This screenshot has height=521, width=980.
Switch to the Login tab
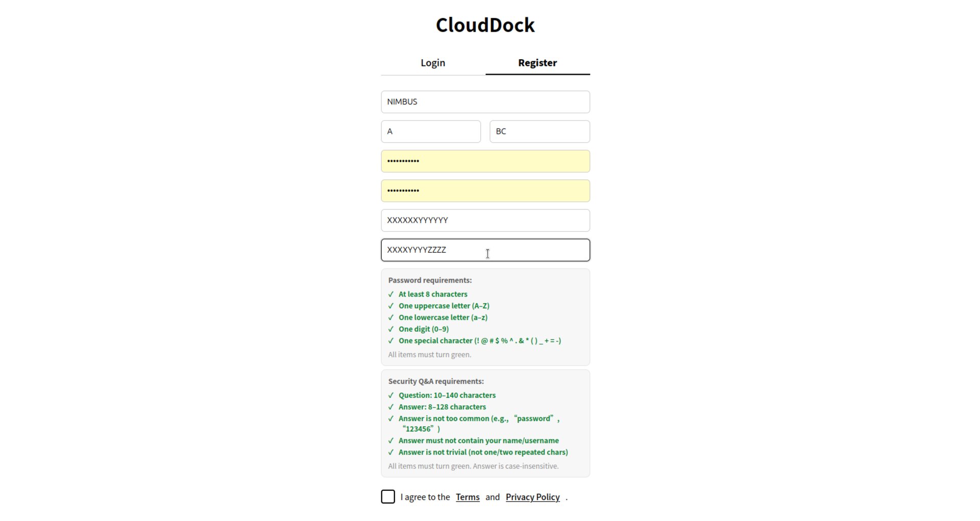[x=433, y=63]
